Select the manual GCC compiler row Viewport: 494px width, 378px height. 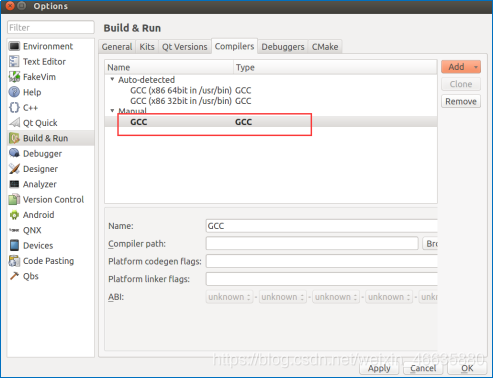click(x=271, y=122)
